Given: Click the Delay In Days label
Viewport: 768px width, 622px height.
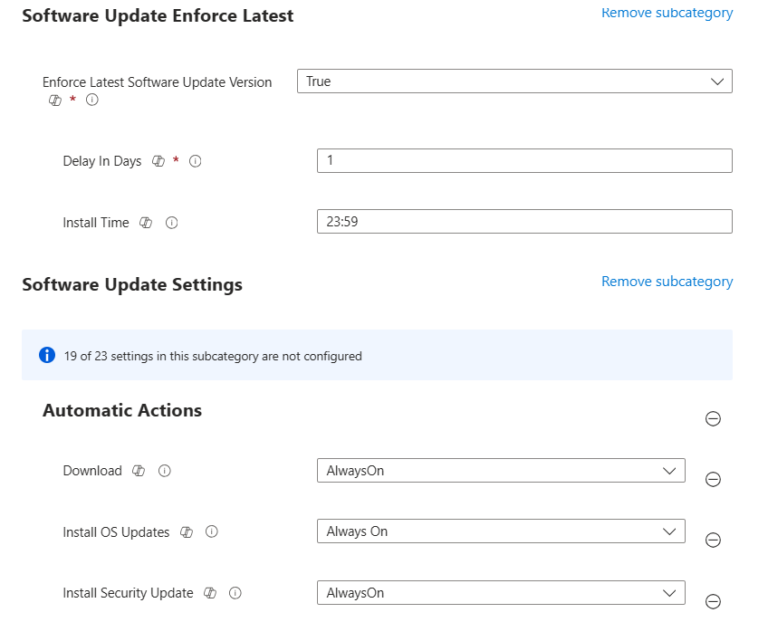Looking at the screenshot, I should point(102,161).
